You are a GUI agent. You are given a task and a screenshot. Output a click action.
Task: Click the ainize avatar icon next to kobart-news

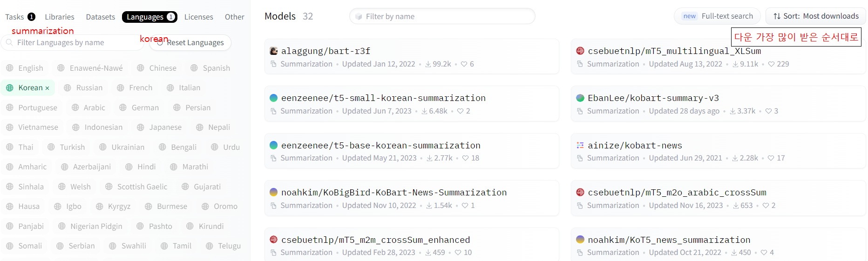580,145
